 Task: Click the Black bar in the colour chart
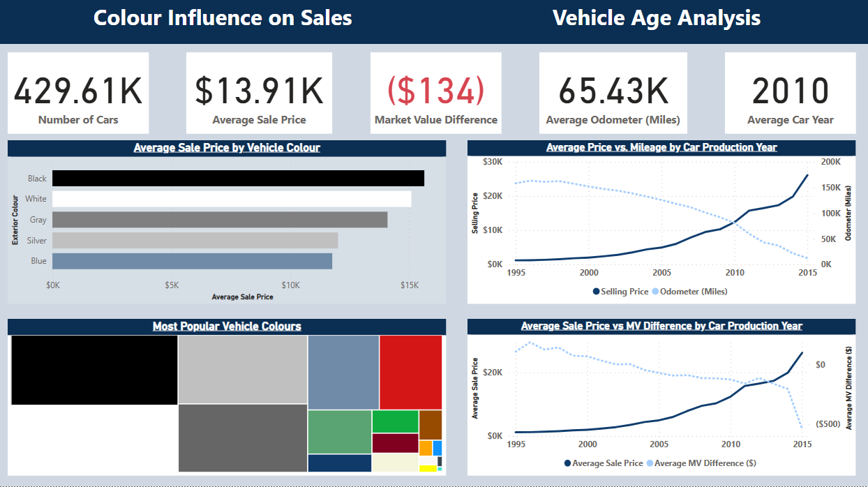pos(238,179)
